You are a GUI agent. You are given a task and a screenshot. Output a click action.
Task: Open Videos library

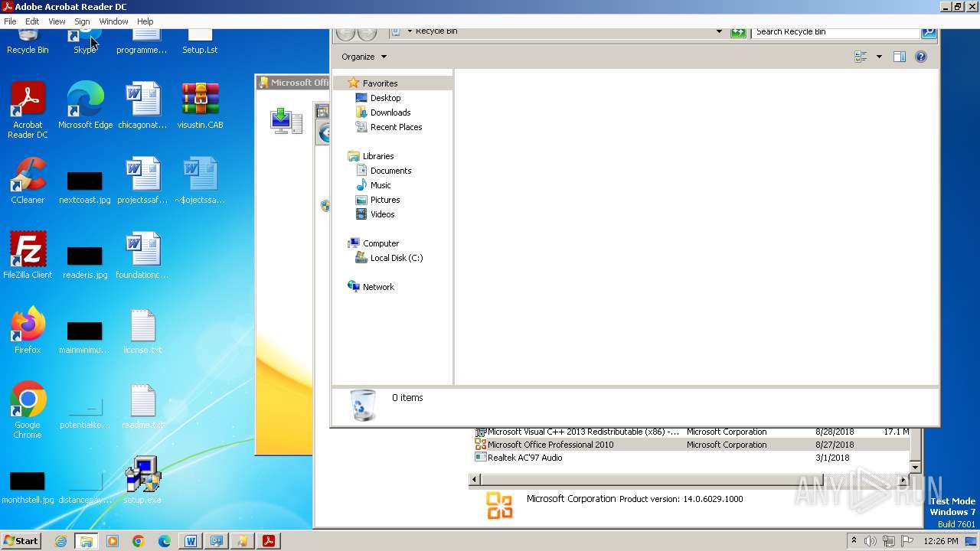pos(382,214)
